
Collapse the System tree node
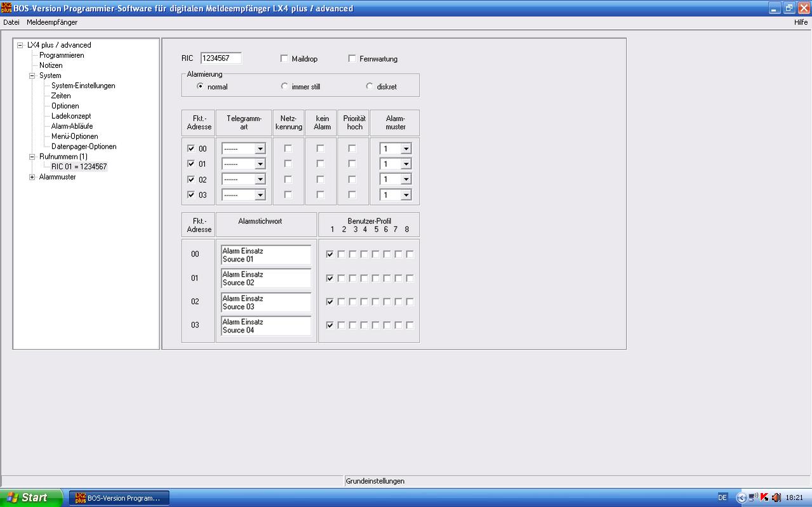pos(32,76)
